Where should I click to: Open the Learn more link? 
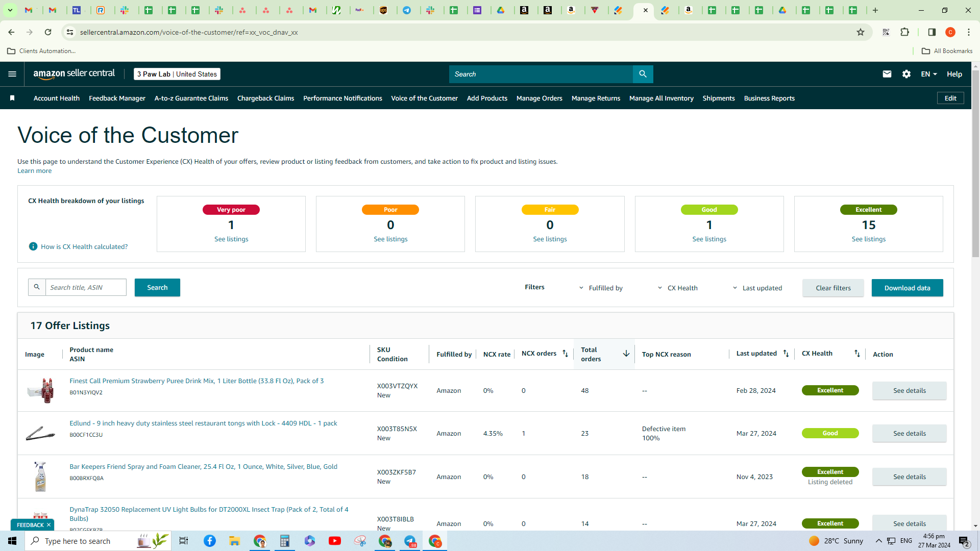pyautogui.click(x=34, y=170)
